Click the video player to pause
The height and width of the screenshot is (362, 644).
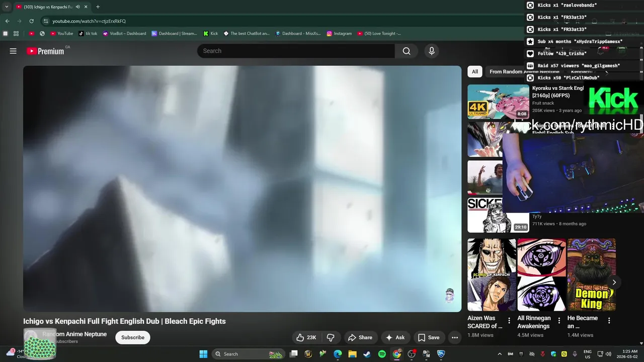[x=242, y=189]
